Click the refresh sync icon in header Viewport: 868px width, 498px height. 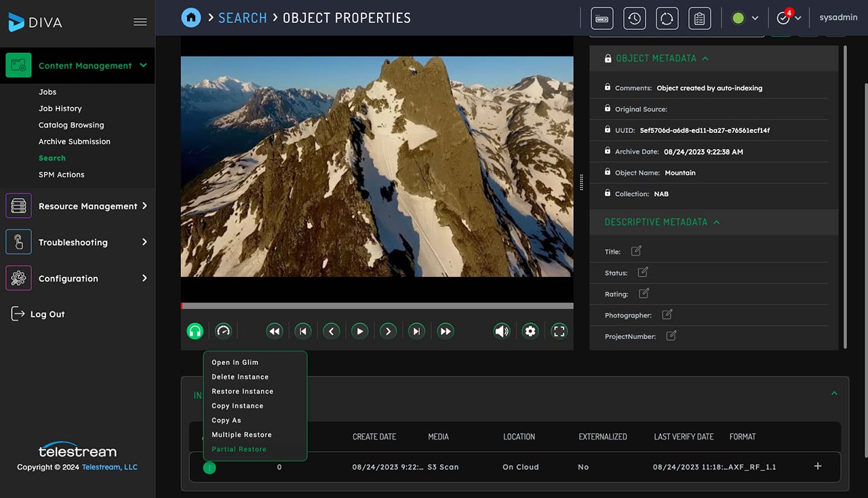click(x=667, y=18)
